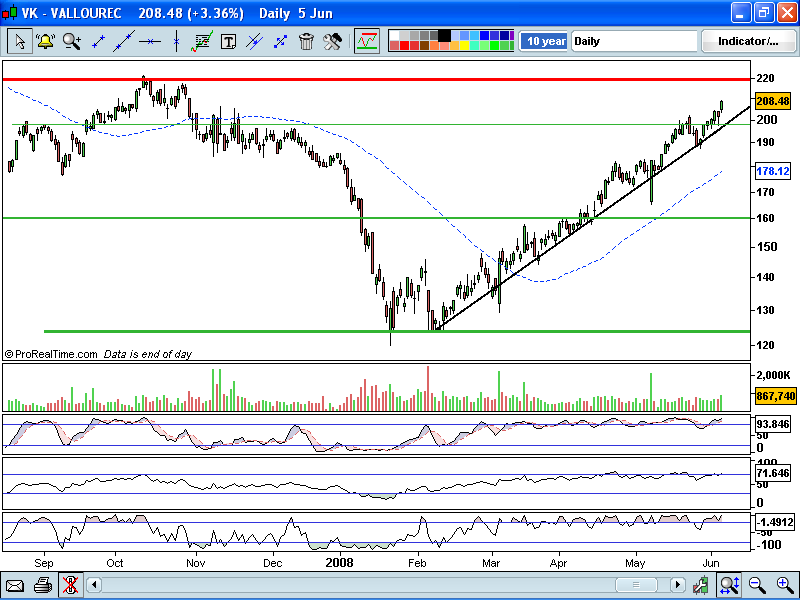Click the Sep label on time axis
Image resolution: width=800 pixels, height=600 pixels.
point(44,563)
